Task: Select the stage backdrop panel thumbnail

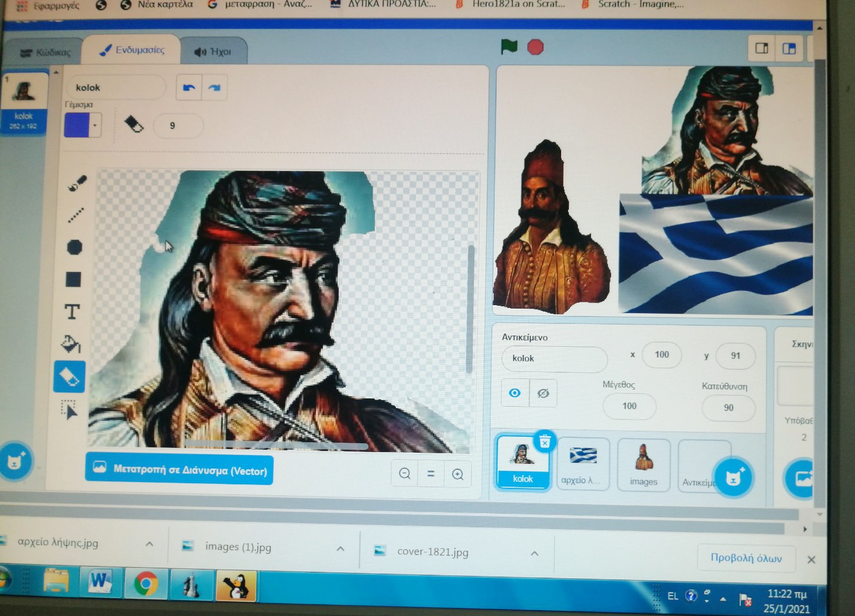Action: click(x=795, y=386)
